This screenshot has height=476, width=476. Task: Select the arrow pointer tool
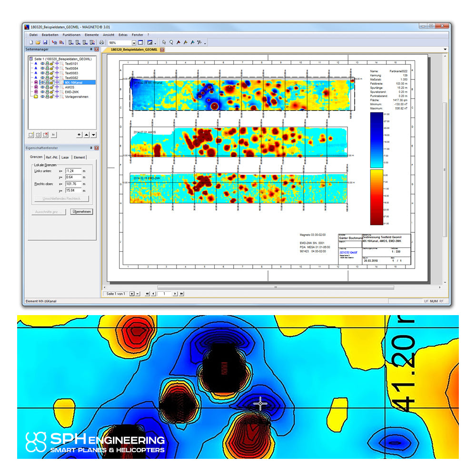164,42
